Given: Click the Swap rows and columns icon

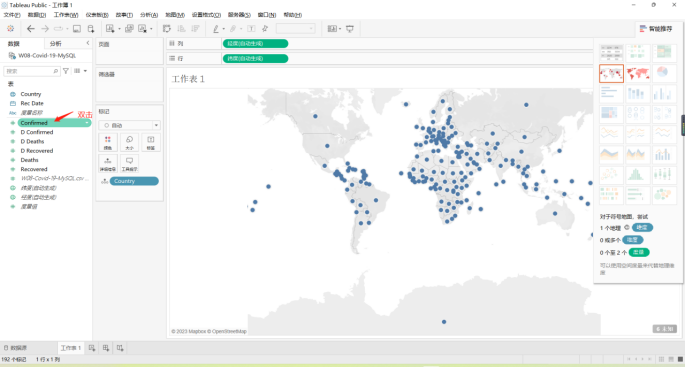Looking at the screenshot, I should tap(167, 29).
